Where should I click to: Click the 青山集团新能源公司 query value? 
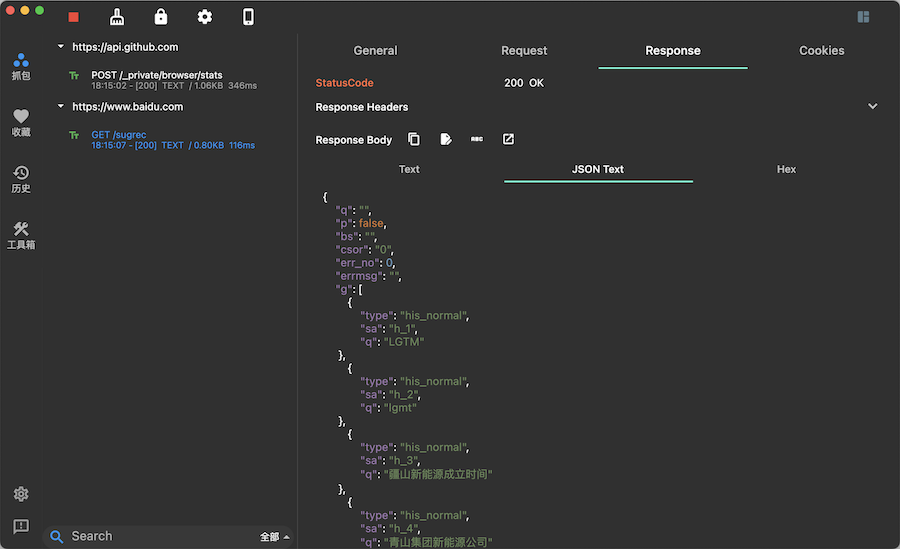438,542
